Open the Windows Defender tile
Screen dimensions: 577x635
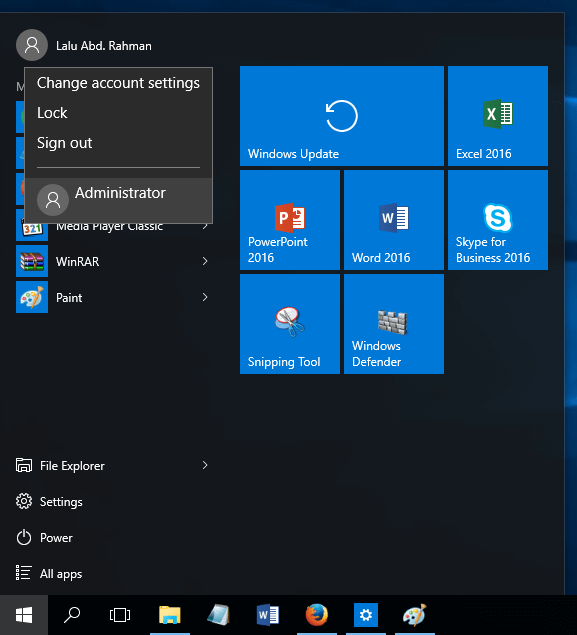click(394, 324)
